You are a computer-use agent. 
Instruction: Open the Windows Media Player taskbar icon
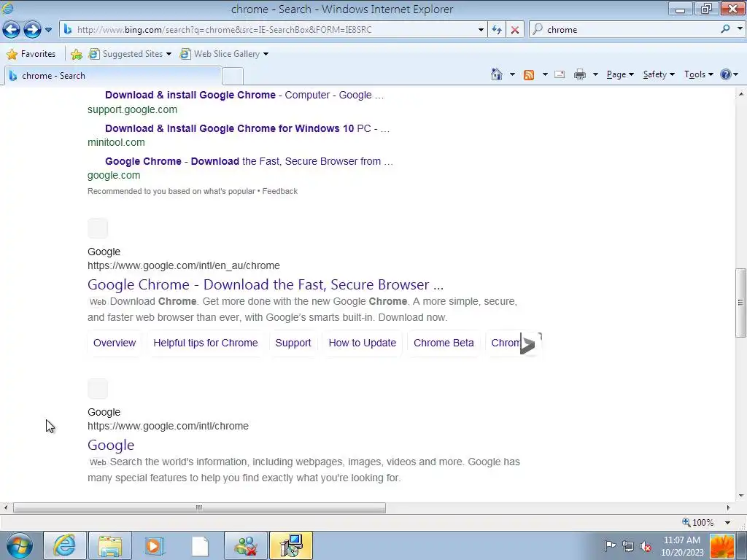pyautogui.click(x=155, y=545)
